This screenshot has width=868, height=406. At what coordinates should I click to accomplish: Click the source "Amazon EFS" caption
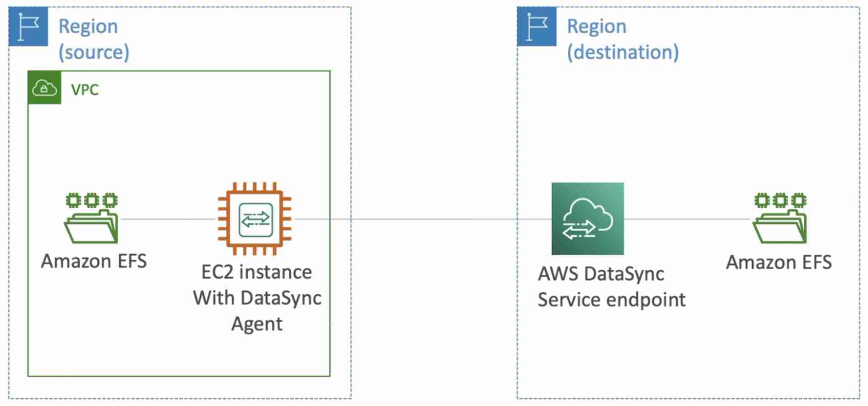point(94,261)
